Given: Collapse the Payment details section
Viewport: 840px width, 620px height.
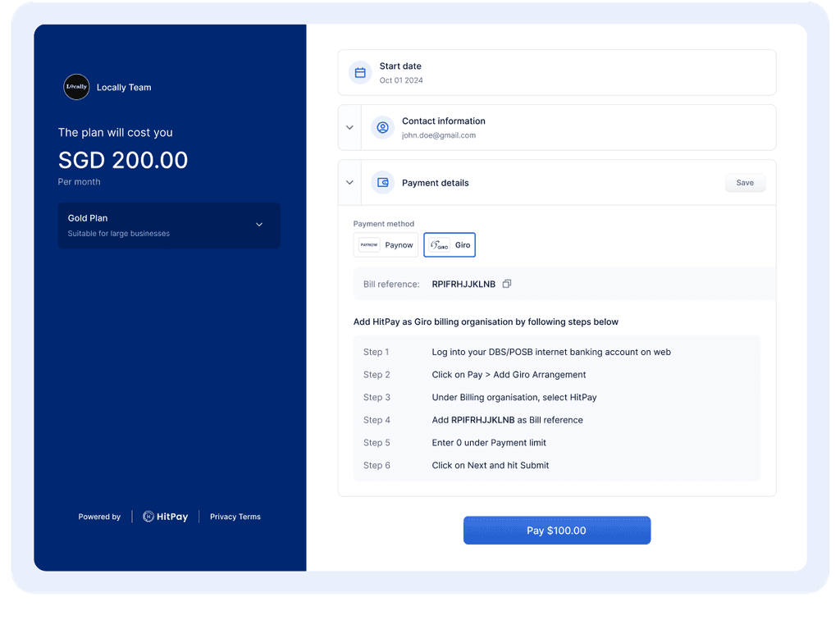Looking at the screenshot, I should click(x=349, y=182).
